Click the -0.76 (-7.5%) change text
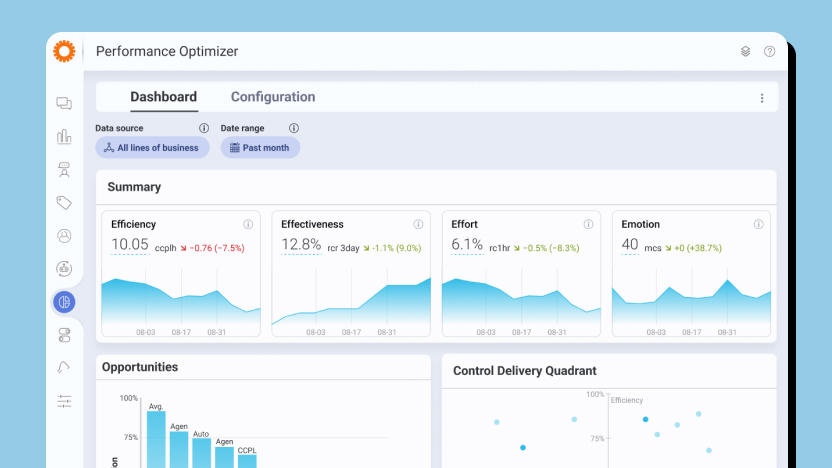The width and height of the screenshot is (832, 468). pyautogui.click(x=217, y=248)
